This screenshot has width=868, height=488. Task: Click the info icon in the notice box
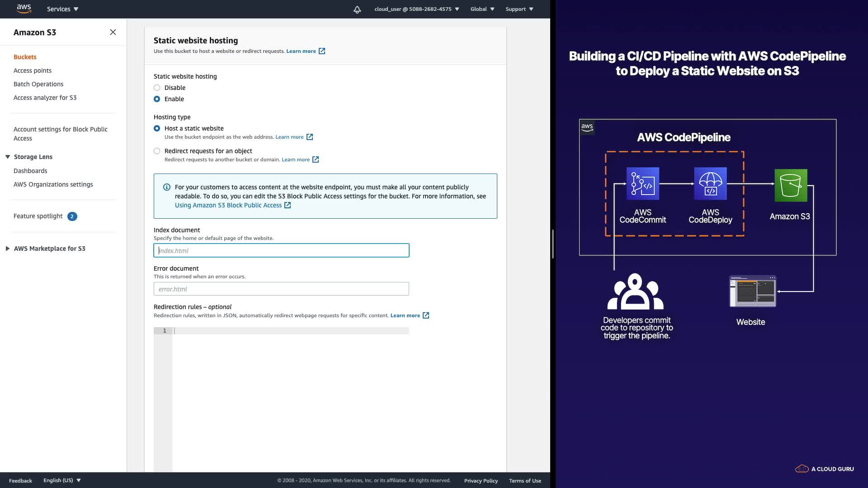coord(167,187)
